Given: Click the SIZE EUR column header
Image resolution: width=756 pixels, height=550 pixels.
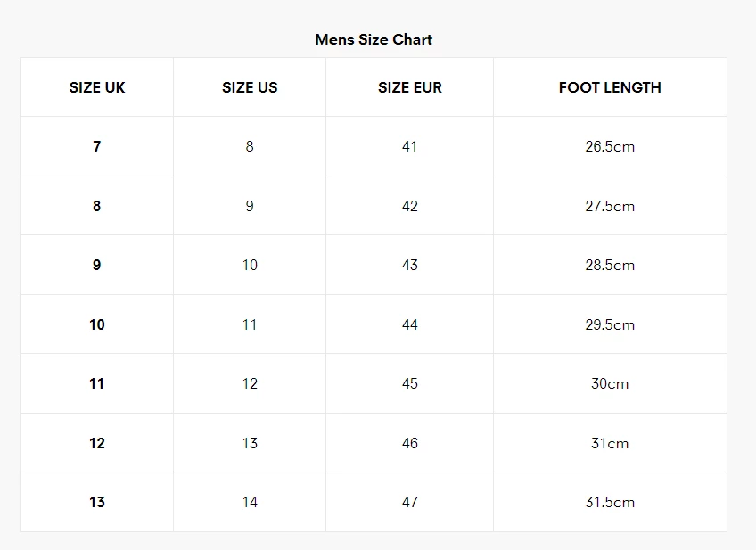Looking at the screenshot, I should point(409,87).
